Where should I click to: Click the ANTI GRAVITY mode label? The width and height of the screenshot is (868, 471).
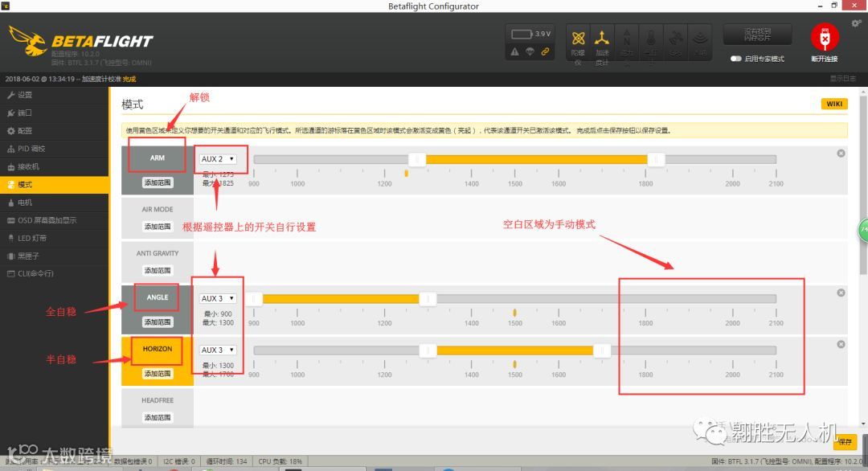coord(158,253)
